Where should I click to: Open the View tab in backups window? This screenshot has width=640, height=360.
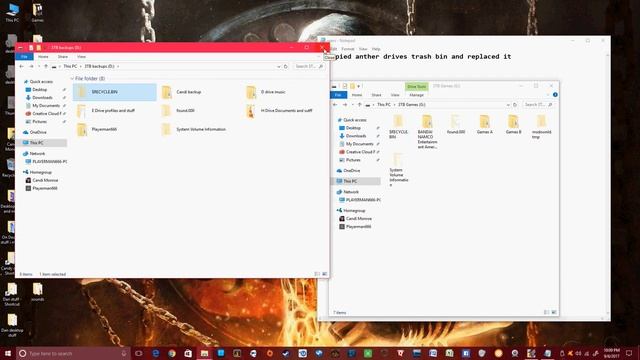(x=81, y=57)
